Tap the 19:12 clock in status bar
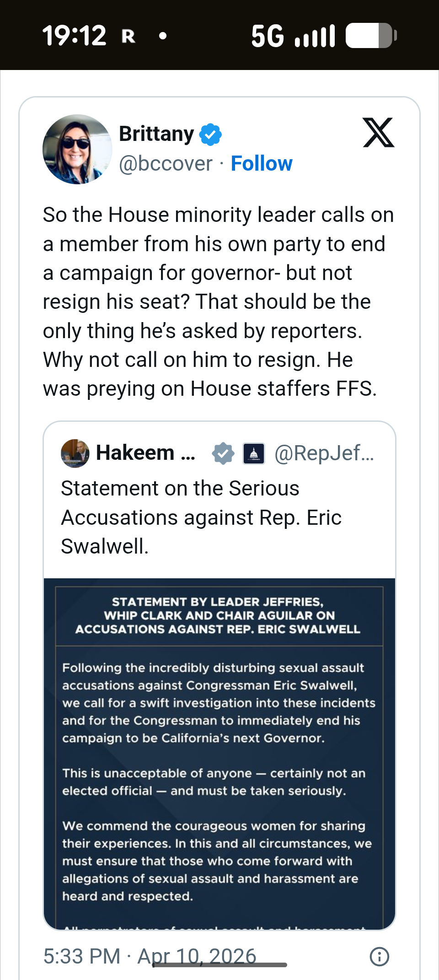 pyautogui.click(x=74, y=36)
